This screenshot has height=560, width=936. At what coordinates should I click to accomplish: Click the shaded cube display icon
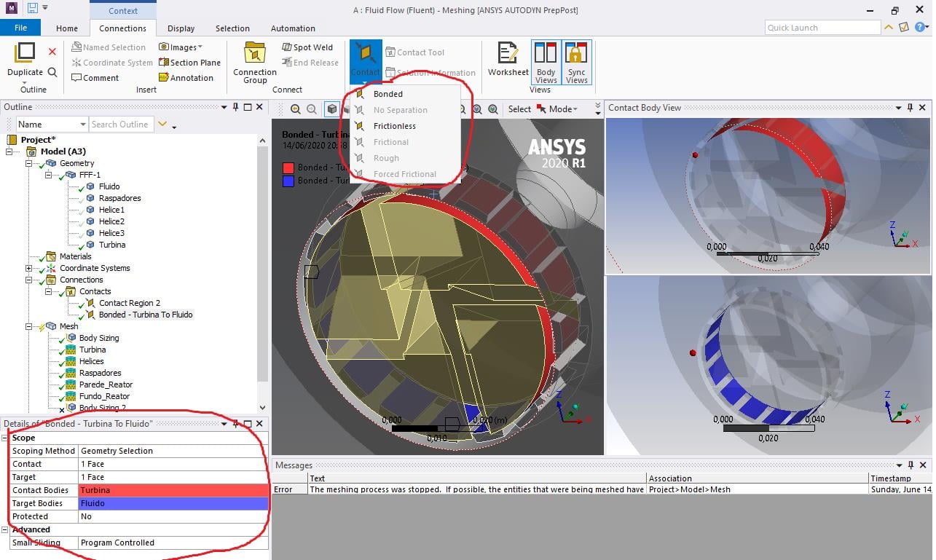tap(332, 109)
